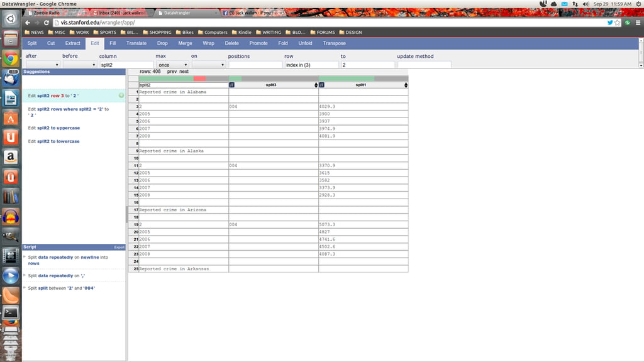Open the 'max' once dropdown
The image size is (644, 362).
click(x=172, y=65)
